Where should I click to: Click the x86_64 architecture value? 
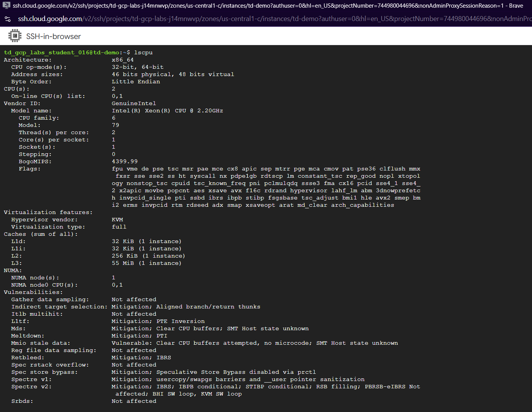click(123, 60)
